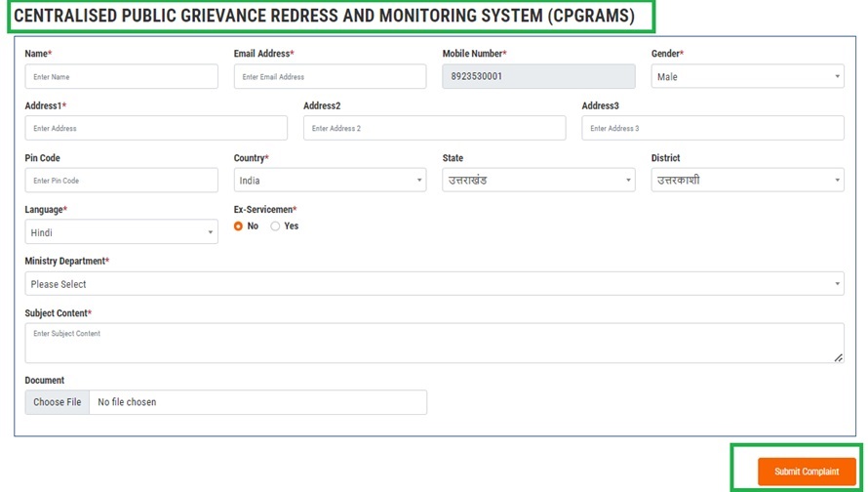The height and width of the screenshot is (492, 868).
Task: Click the Address1 input field
Action: pos(156,129)
